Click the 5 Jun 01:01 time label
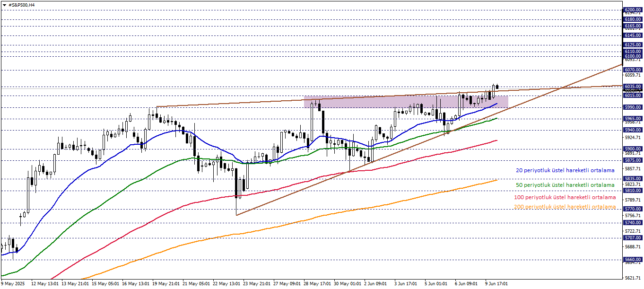644x289 pixels. 437,284
